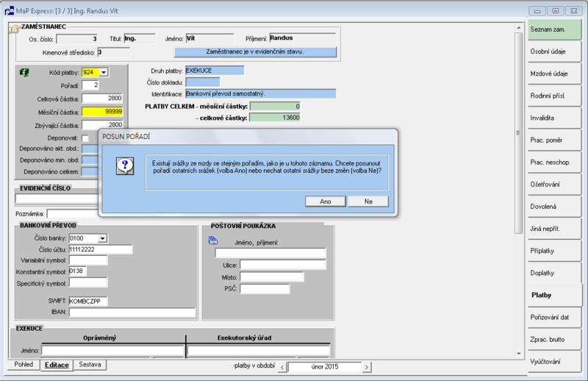Open the Invalidita section

click(555, 118)
